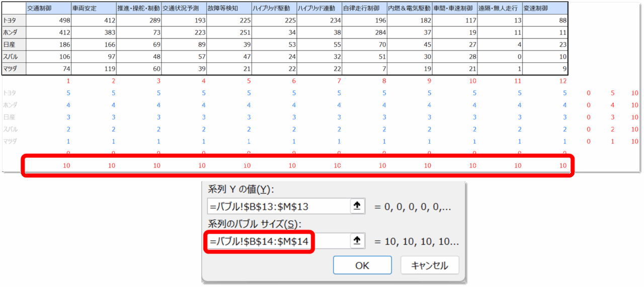Select cell with value 383
The image size is (644, 287).
pyautogui.click(x=93, y=32)
